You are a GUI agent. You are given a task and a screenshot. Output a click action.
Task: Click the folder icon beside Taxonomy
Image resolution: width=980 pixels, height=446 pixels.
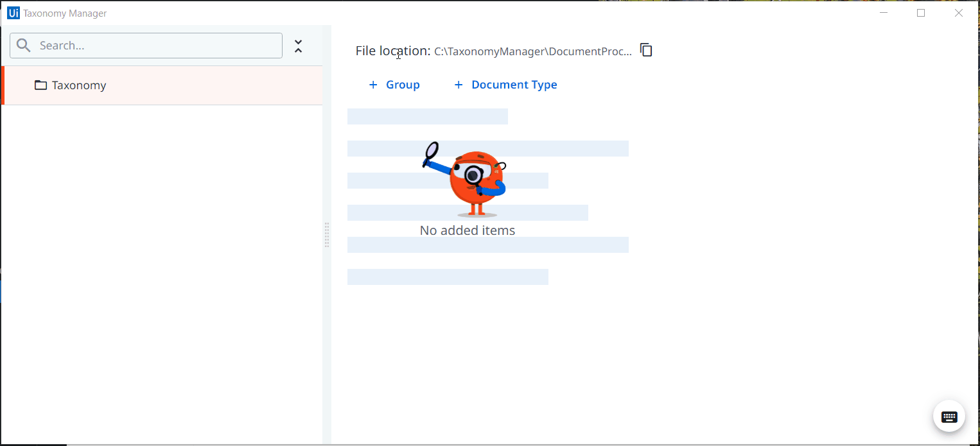[x=40, y=85]
